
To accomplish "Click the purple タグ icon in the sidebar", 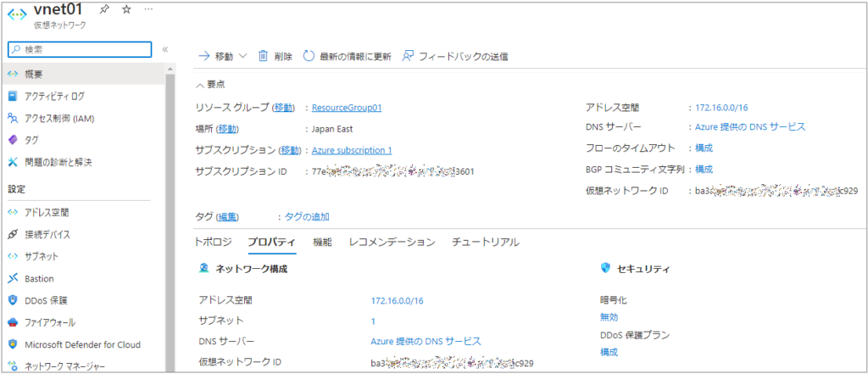I will [x=14, y=140].
